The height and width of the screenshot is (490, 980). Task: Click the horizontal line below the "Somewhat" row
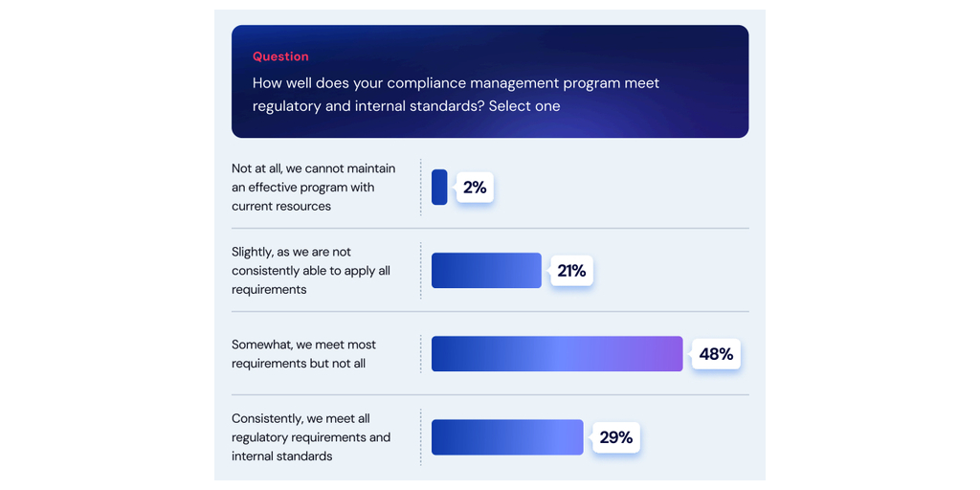pyautogui.click(x=490, y=395)
